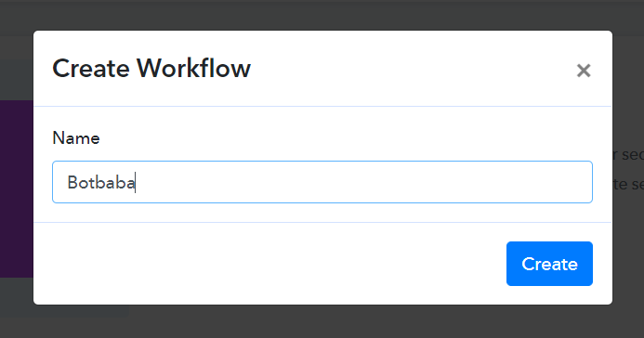Click the partially hidden text right of the dialog
Screen dimensions: 644x338
click(628, 169)
